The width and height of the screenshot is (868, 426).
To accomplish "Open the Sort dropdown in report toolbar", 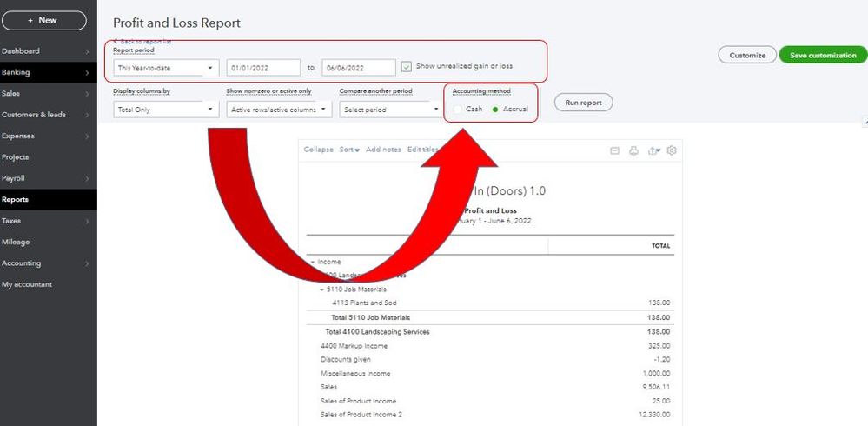I will [349, 150].
